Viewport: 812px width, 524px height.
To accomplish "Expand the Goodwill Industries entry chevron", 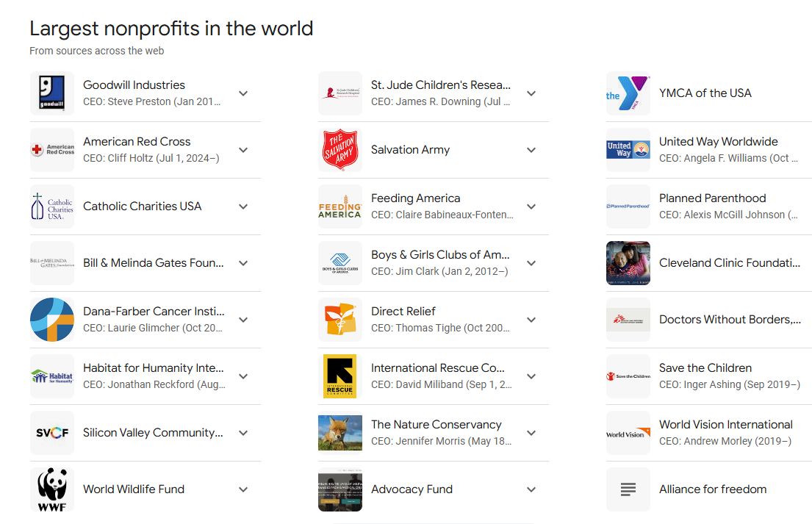I will pos(243,93).
